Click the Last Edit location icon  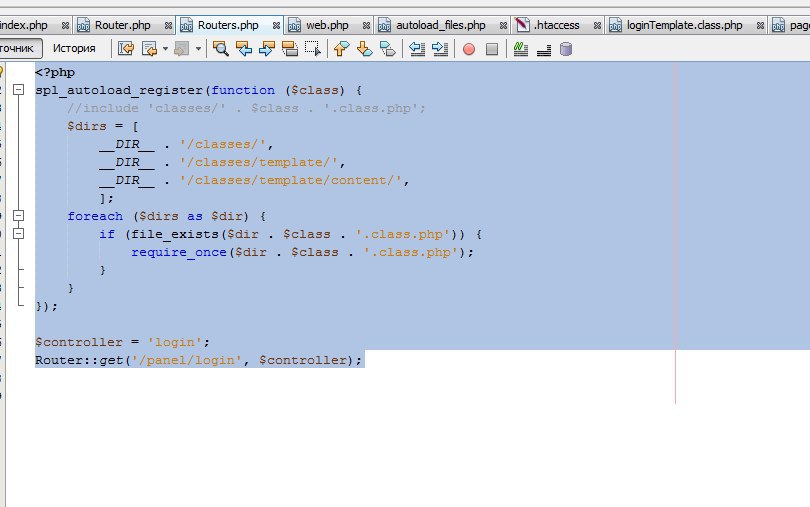(126, 49)
